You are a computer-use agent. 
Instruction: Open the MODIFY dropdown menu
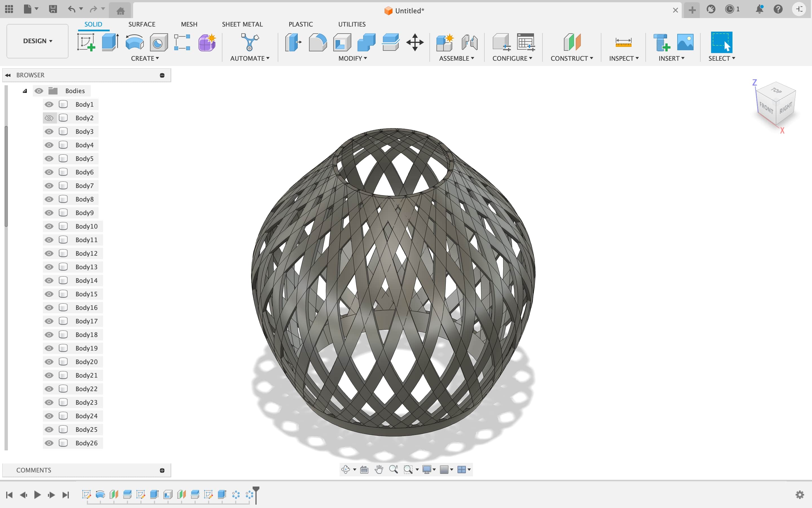click(353, 58)
